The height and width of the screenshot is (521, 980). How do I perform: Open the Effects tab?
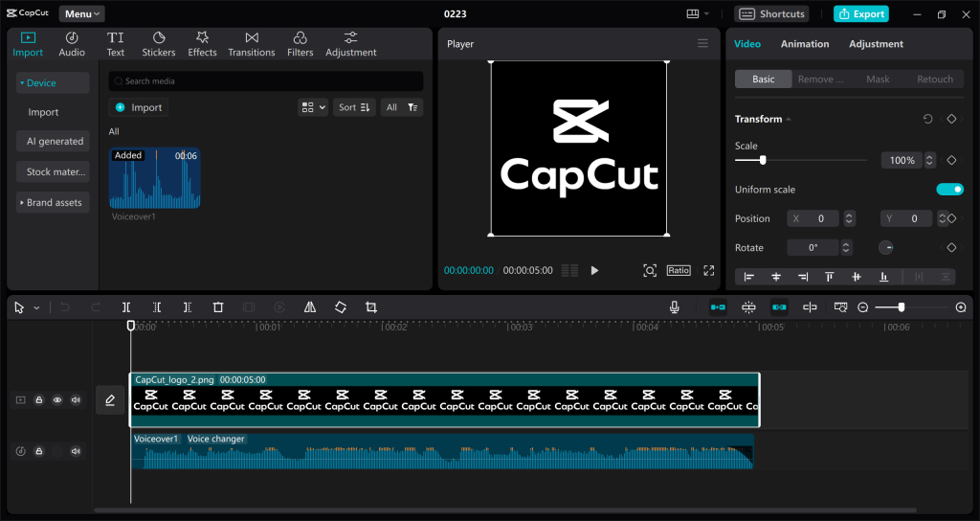pyautogui.click(x=203, y=44)
